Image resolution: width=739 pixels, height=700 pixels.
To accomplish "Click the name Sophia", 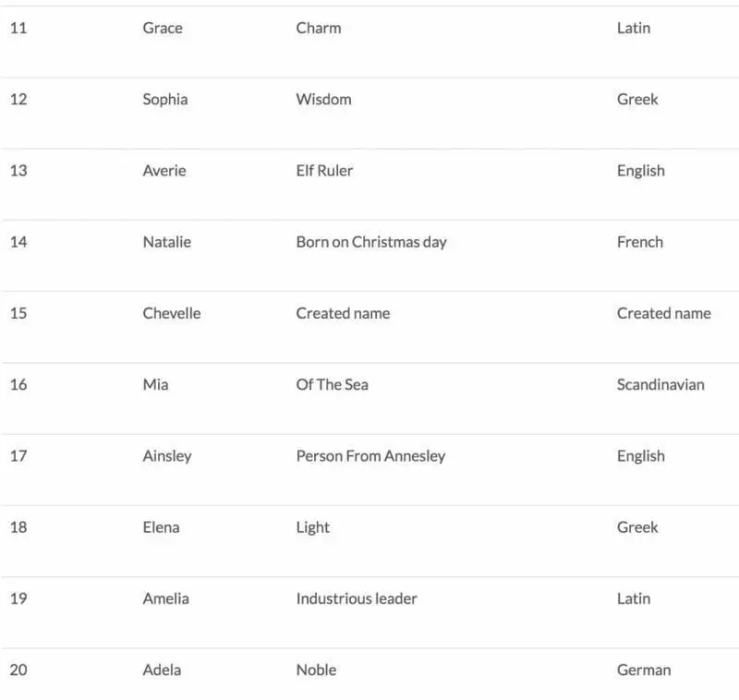I will 165,100.
